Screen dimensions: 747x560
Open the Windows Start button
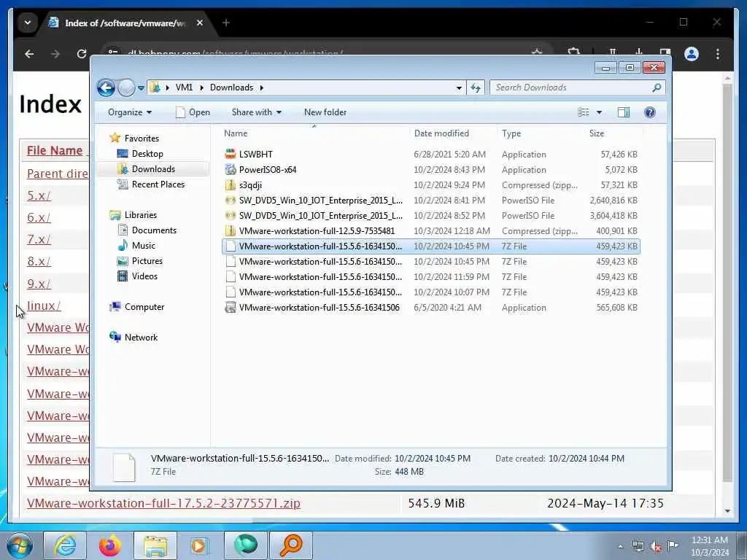pyautogui.click(x=20, y=545)
